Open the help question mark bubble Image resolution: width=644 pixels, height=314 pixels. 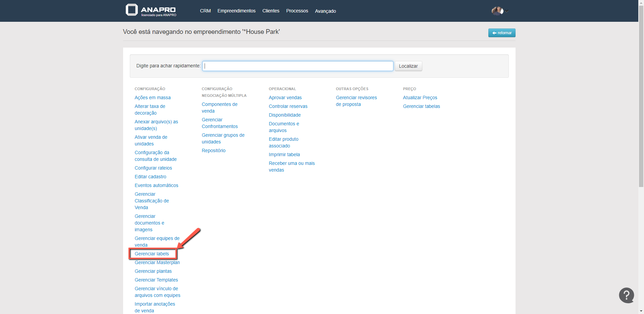click(x=626, y=295)
